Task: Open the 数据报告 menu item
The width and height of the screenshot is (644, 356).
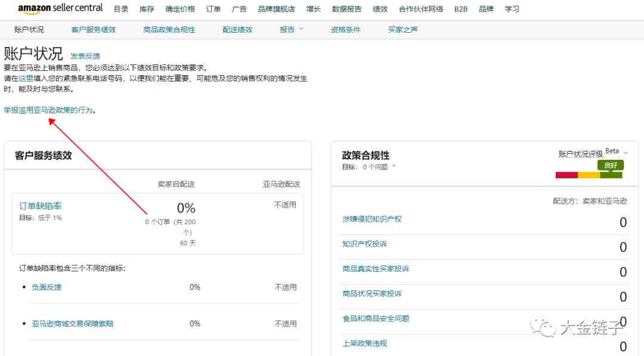Action: [x=346, y=9]
